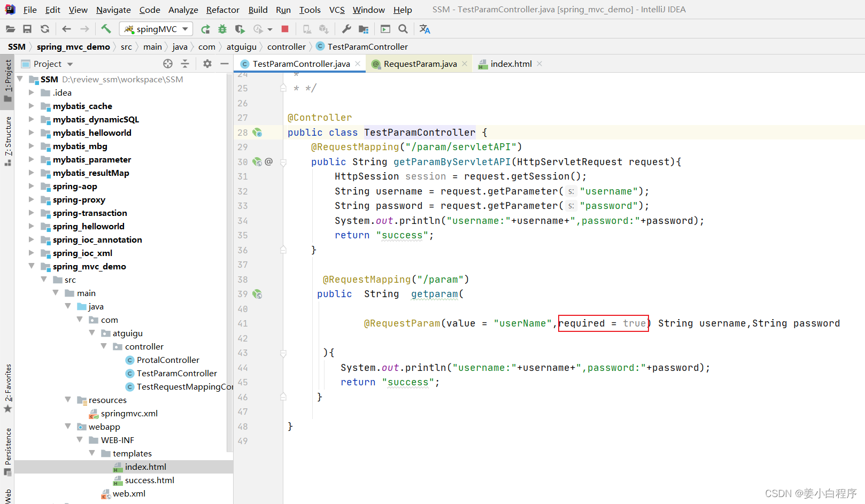Open success.html in the project tree
The image size is (865, 504).
pyautogui.click(x=149, y=480)
